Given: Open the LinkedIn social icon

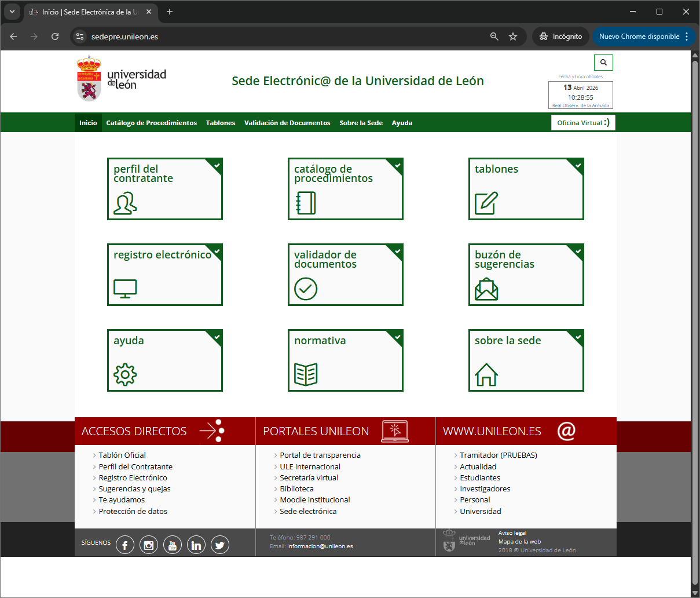Looking at the screenshot, I should [196, 545].
